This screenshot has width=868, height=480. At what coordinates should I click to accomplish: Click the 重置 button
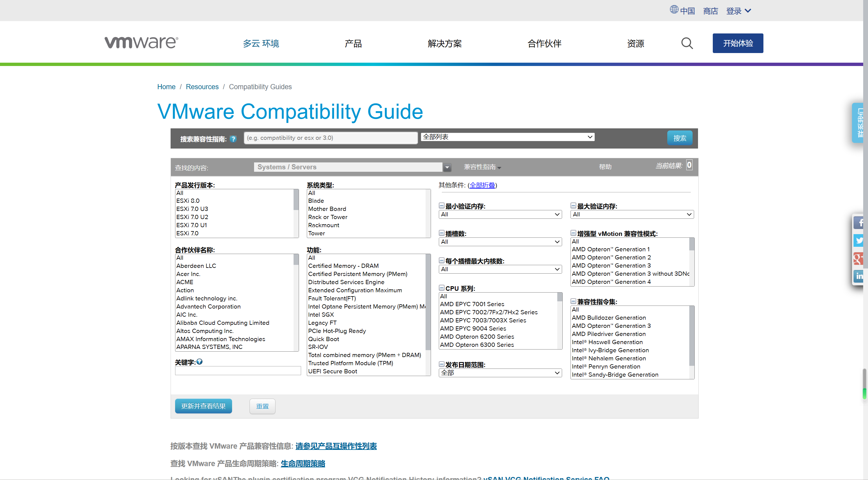(x=262, y=406)
